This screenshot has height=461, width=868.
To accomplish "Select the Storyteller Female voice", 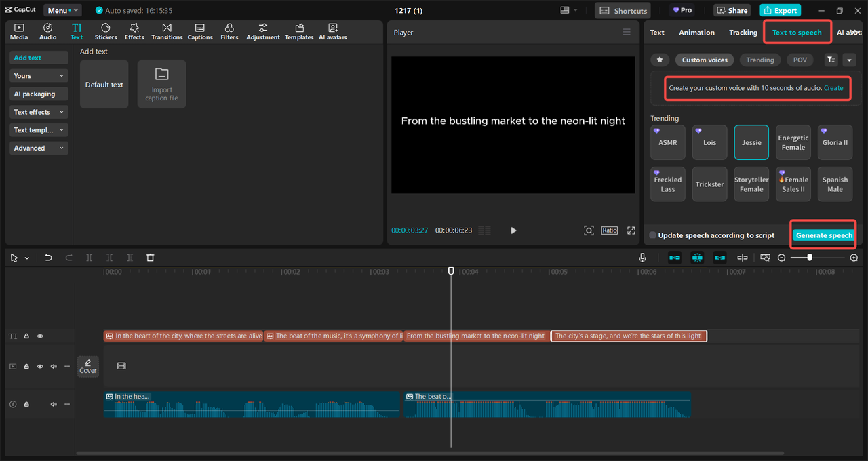I will (751, 184).
